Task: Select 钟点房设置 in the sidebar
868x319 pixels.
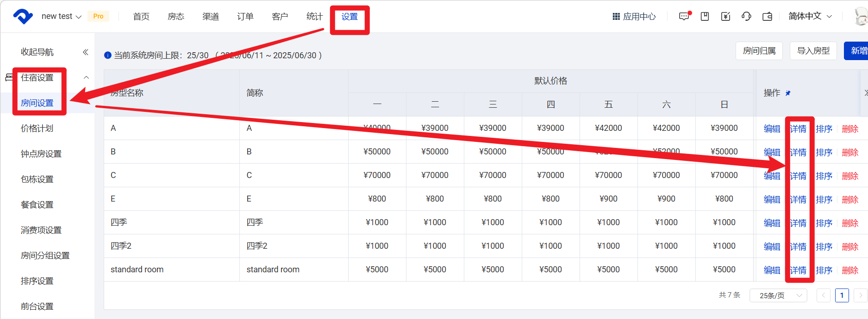Action: pyautogui.click(x=41, y=154)
